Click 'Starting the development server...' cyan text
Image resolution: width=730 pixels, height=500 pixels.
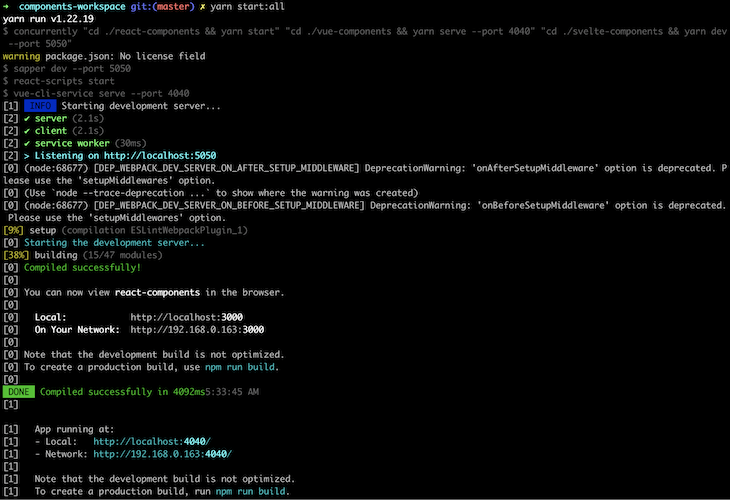(114, 243)
